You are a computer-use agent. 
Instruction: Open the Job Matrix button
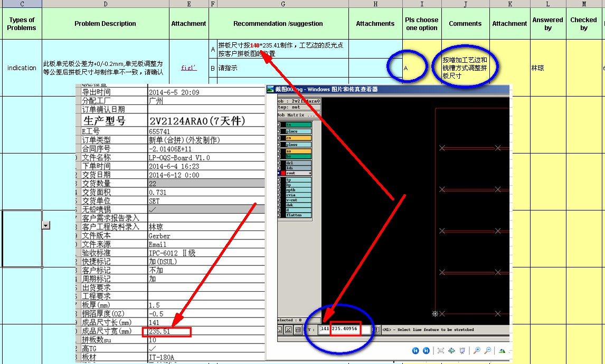point(299,115)
